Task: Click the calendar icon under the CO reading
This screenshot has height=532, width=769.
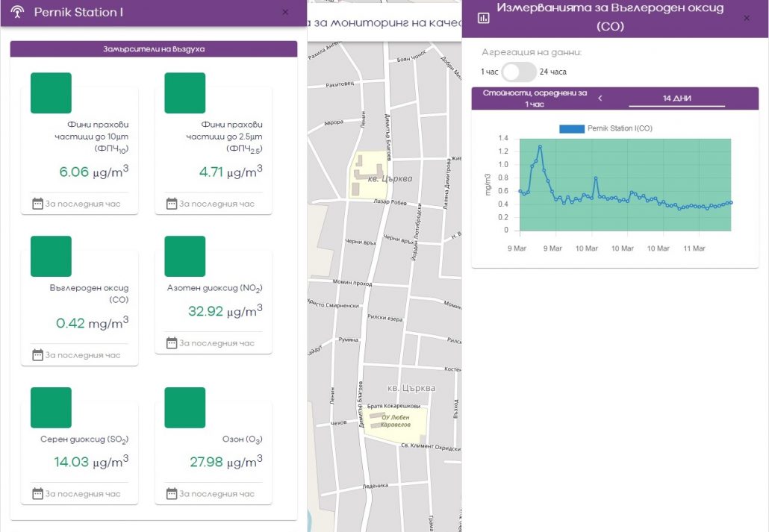Action: click(37, 355)
